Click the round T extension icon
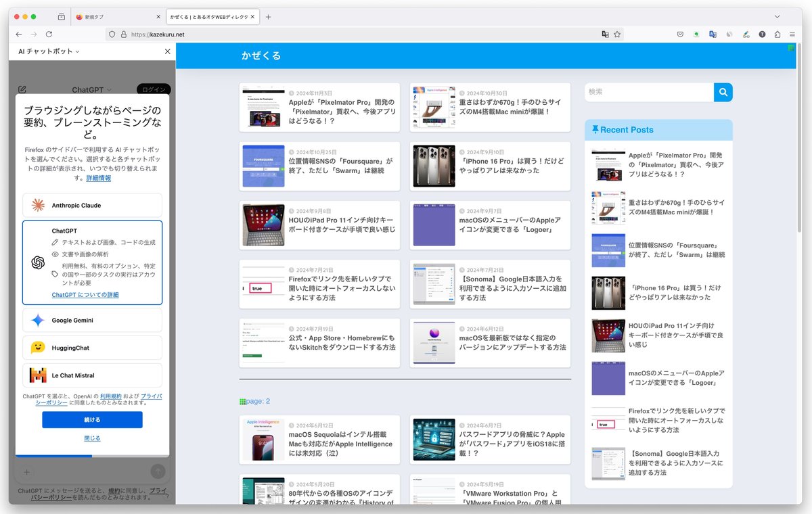The width and height of the screenshot is (812, 514). (x=762, y=34)
